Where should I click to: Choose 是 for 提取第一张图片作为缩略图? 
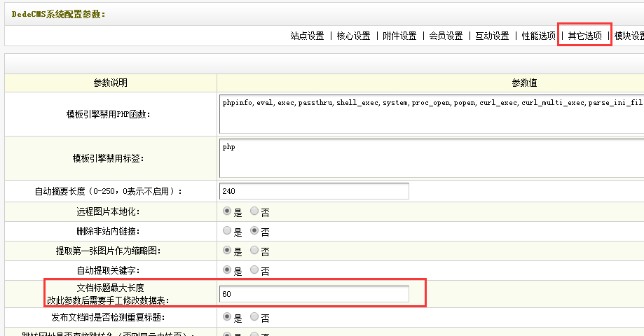pyautogui.click(x=227, y=250)
